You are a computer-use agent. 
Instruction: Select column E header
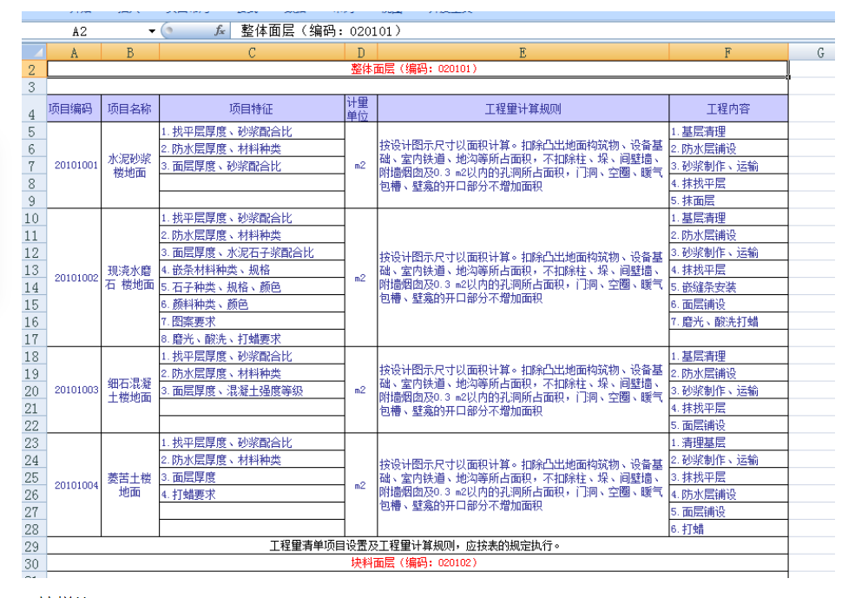(523, 53)
